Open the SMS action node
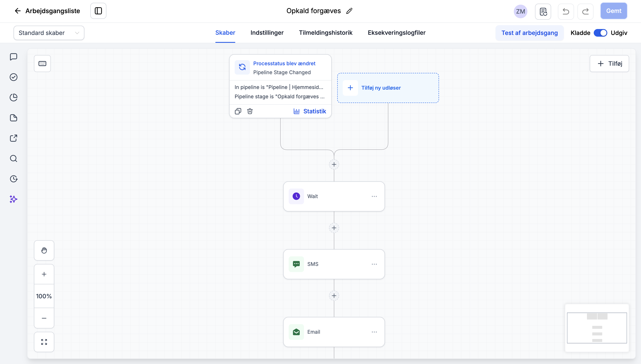This screenshot has width=641, height=364. [x=334, y=264]
